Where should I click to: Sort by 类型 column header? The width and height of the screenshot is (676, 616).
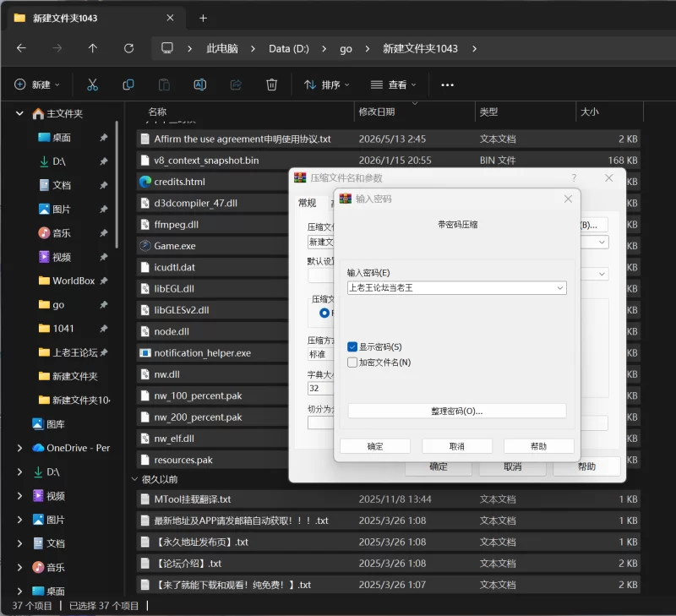[488, 112]
